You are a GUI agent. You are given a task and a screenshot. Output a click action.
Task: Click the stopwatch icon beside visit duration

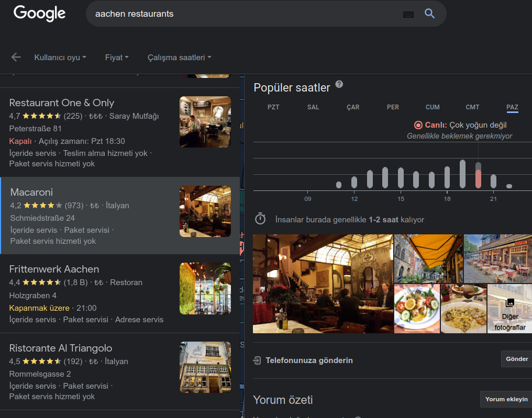point(260,219)
